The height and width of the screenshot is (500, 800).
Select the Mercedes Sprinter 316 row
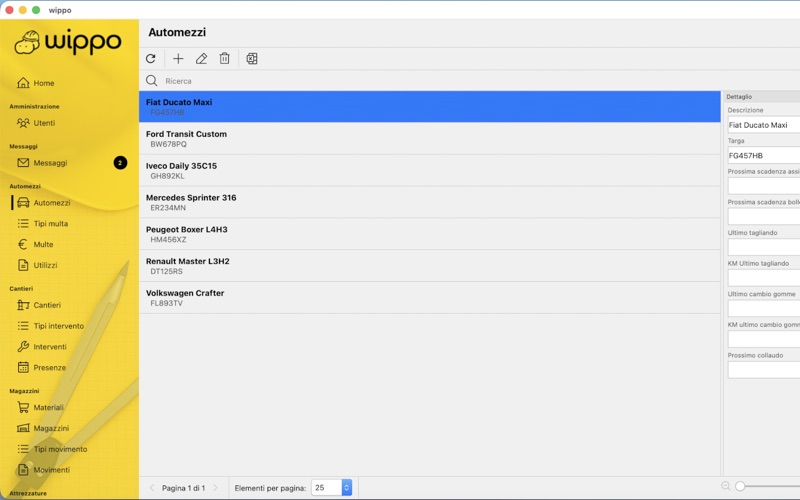(x=430, y=202)
